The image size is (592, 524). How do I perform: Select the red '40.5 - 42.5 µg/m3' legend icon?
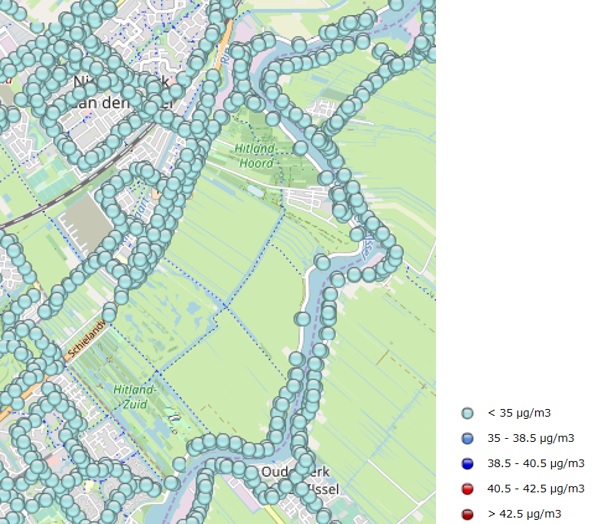point(467,489)
